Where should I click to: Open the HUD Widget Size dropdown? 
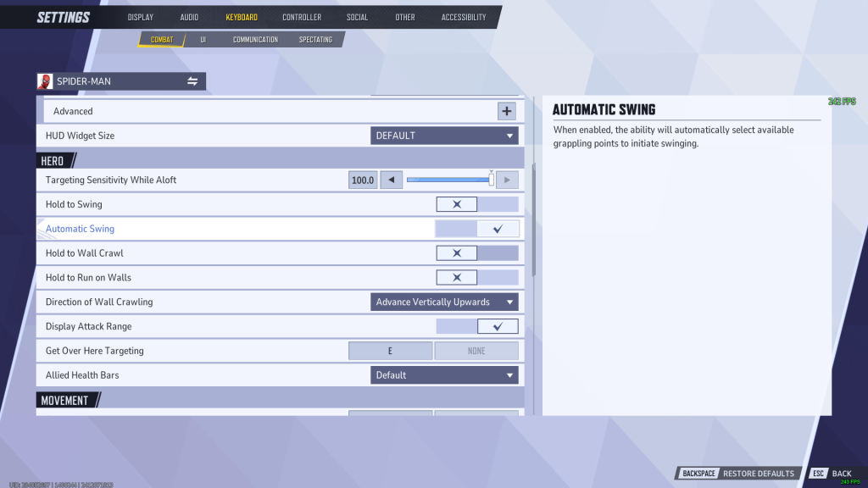point(444,136)
